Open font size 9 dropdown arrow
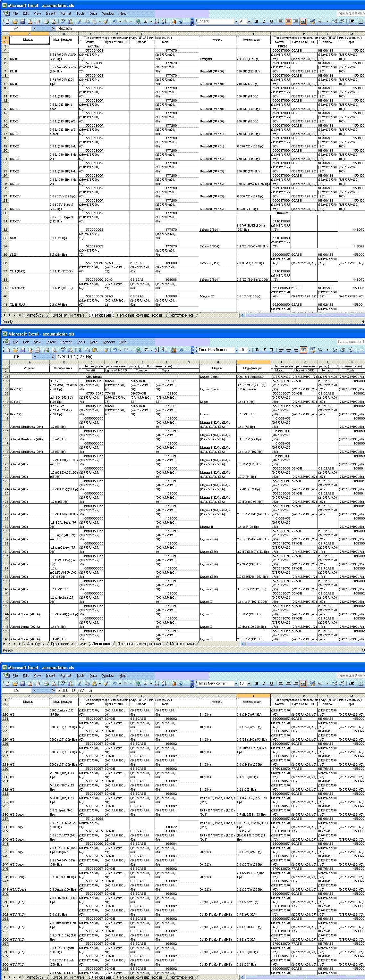This screenshot has width=365, height=980. (249, 21)
